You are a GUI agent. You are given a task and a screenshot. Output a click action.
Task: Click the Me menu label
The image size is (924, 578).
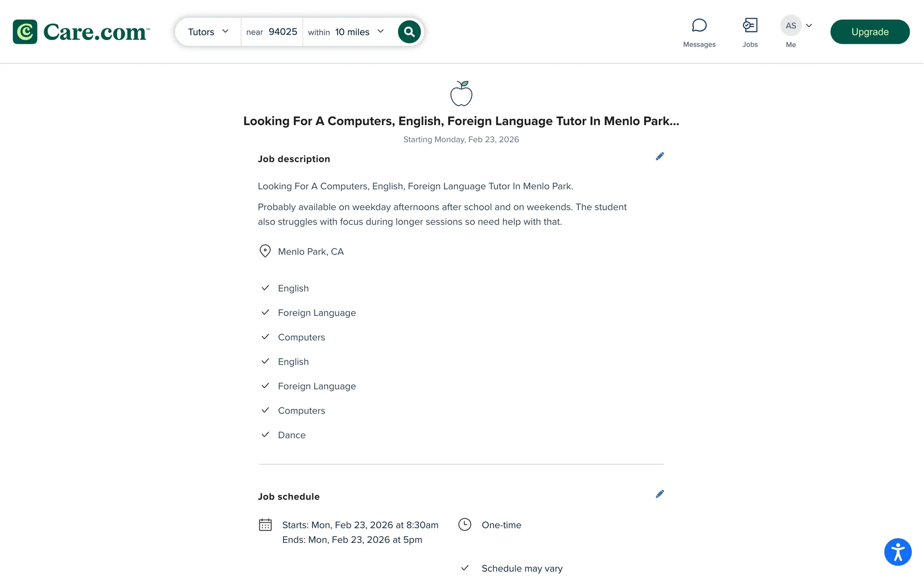[791, 45]
